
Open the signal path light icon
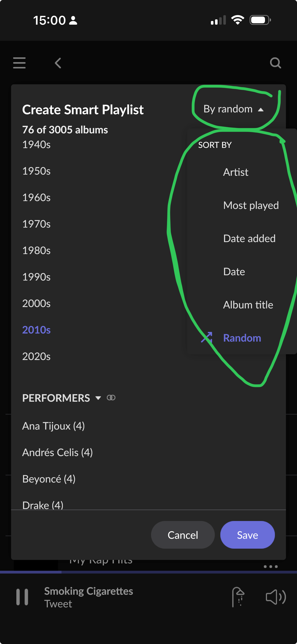tap(238, 597)
